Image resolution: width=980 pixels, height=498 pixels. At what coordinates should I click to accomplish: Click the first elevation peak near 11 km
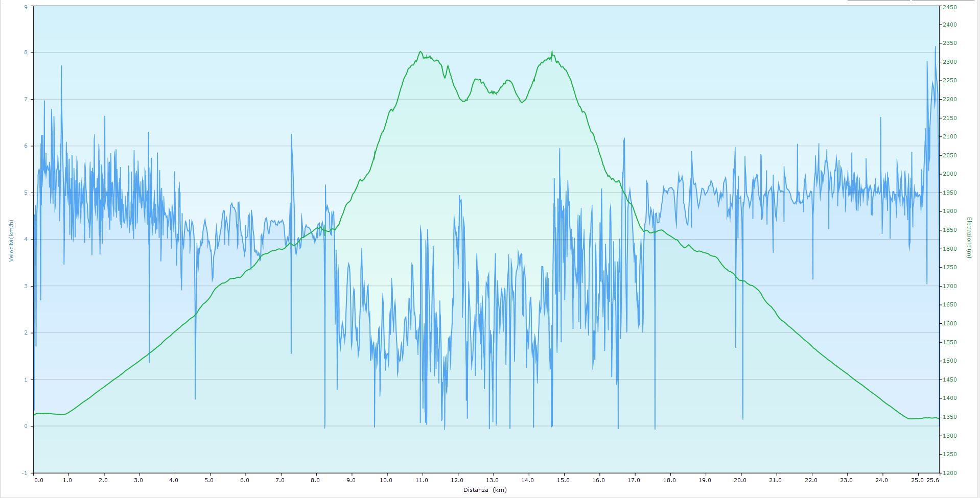click(420, 52)
